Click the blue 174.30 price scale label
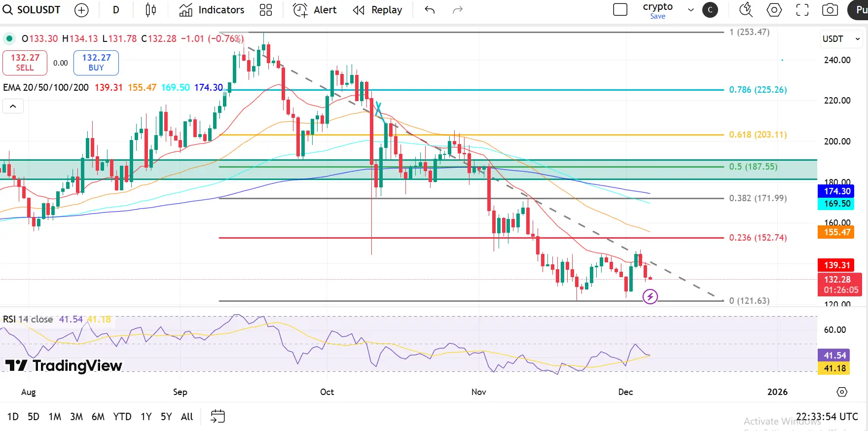 click(837, 191)
